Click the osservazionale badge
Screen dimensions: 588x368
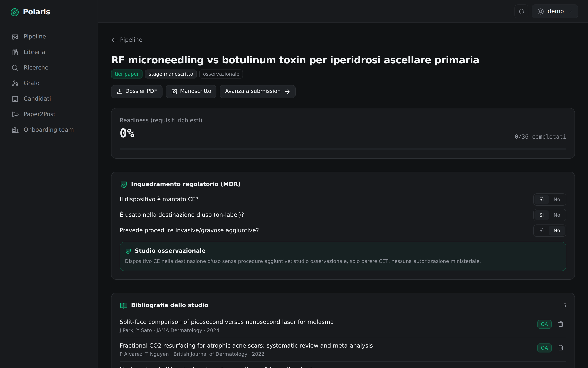[x=221, y=74]
